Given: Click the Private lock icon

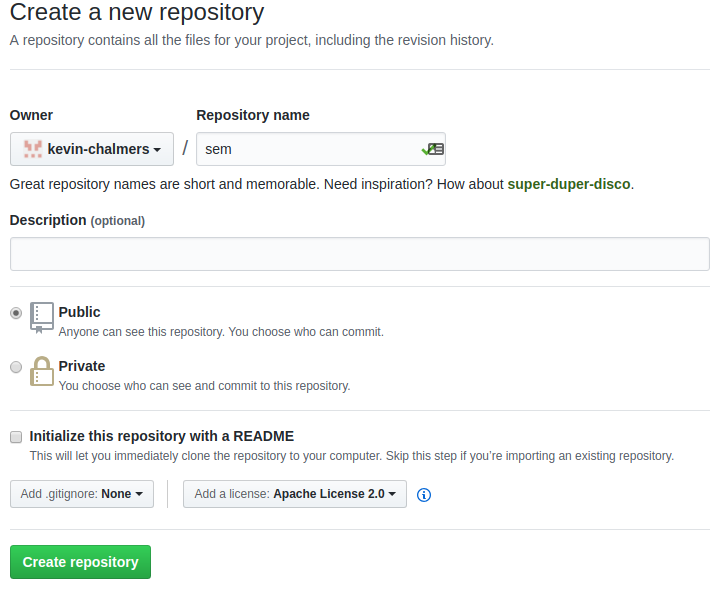Looking at the screenshot, I should coord(41,371).
